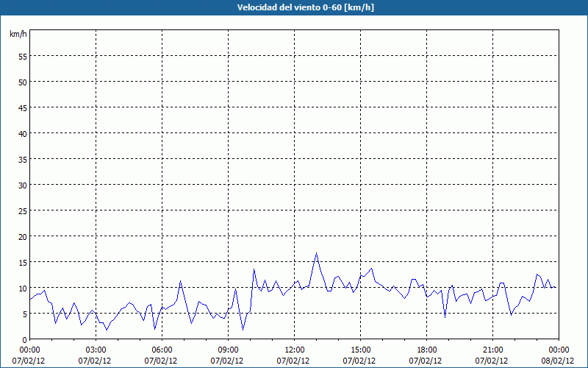The height and width of the screenshot is (368, 588).
Task: Click the 21:00 time label
Action: point(492,350)
